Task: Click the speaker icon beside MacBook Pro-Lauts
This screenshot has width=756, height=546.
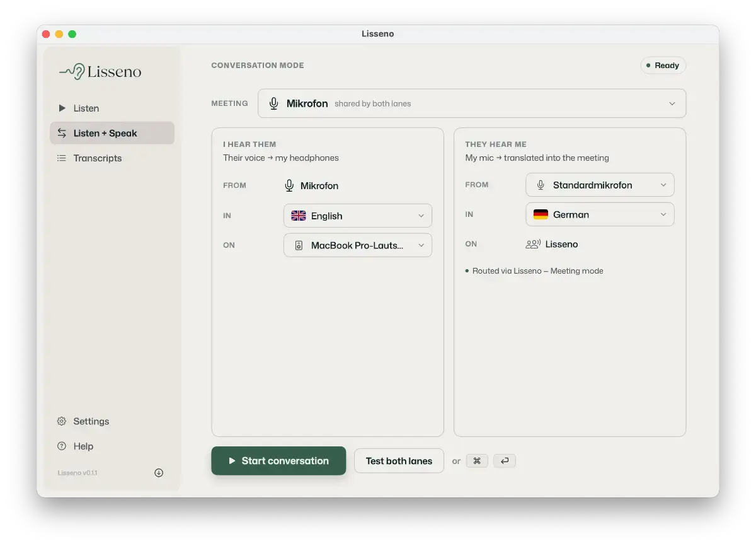Action: 299,245
